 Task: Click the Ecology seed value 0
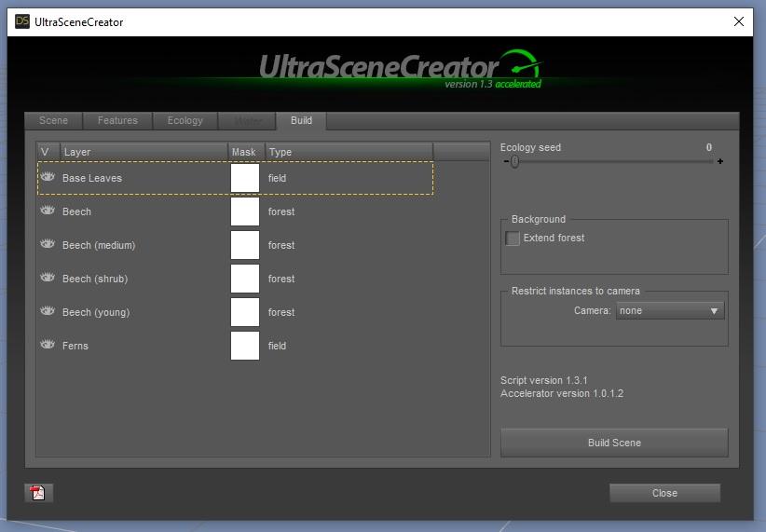click(x=708, y=147)
